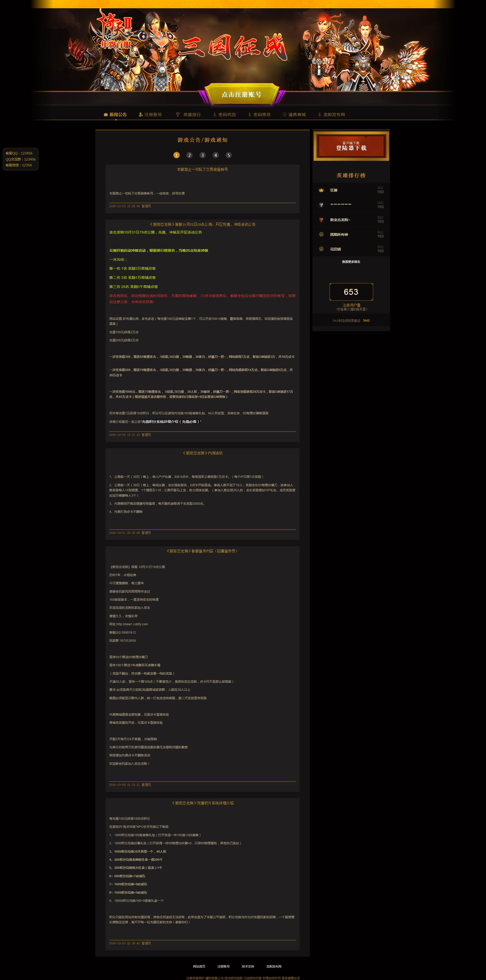Open the 注册账号 nav item
The height and width of the screenshot is (980, 486).
[153, 114]
